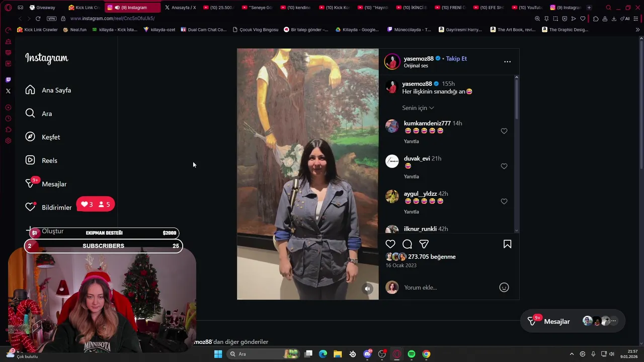Like kumkamdeniz777's comment

tap(504, 131)
